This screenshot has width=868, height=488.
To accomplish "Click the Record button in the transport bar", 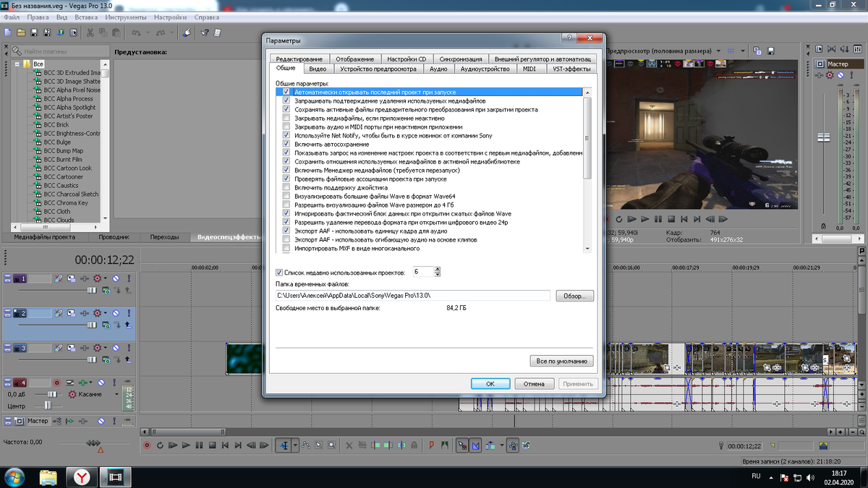I will [147, 445].
